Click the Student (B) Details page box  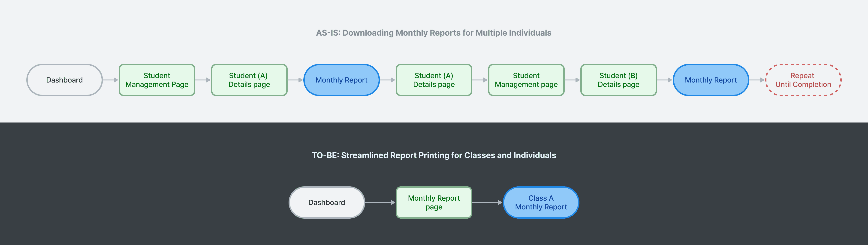(x=619, y=80)
